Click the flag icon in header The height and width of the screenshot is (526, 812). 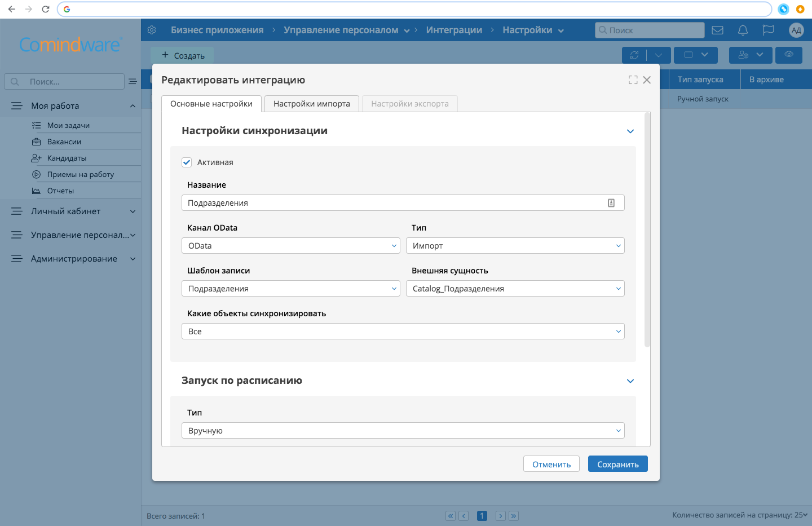coord(768,30)
